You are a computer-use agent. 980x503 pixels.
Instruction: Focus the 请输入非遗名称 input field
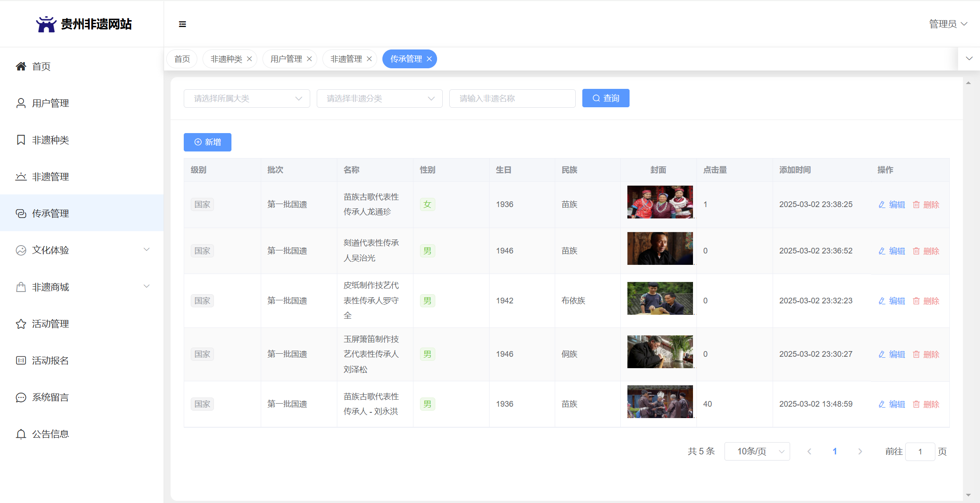pyautogui.click(x=512, y=98)
